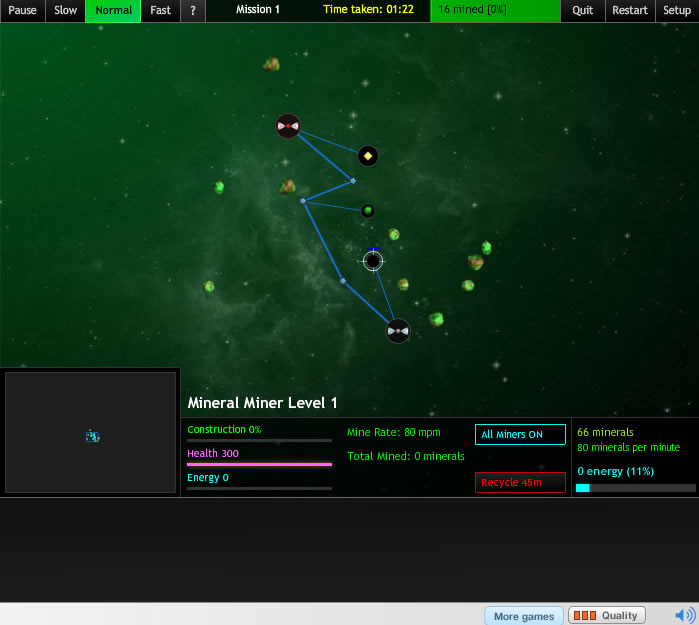The height and width of the screenshot is (625, 699).
Task: Click the pink Health 300 bar
Action: point(259,465)
